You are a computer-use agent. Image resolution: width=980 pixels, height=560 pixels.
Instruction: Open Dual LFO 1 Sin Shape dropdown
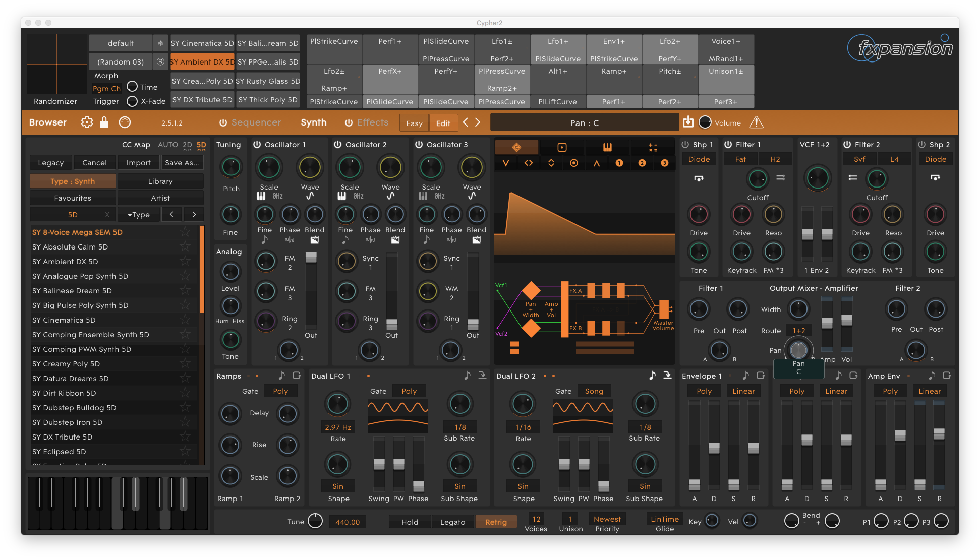337,486
